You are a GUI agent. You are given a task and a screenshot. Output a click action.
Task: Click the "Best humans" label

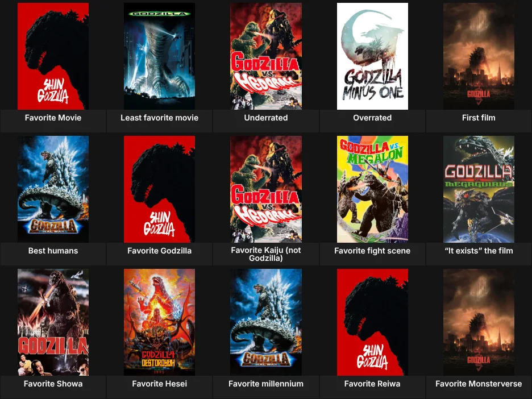[53, 251]
